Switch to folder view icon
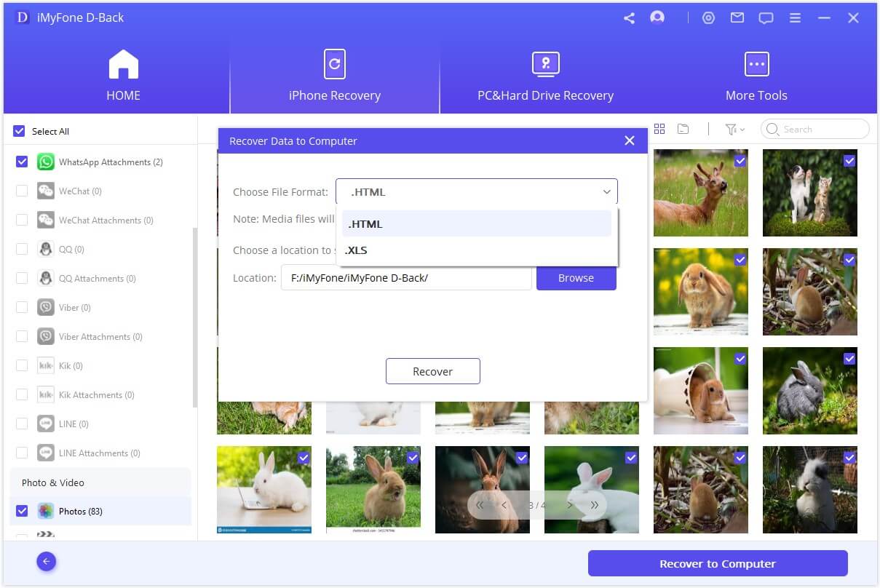This screenshot has width=880, height=588. [683, 129]
